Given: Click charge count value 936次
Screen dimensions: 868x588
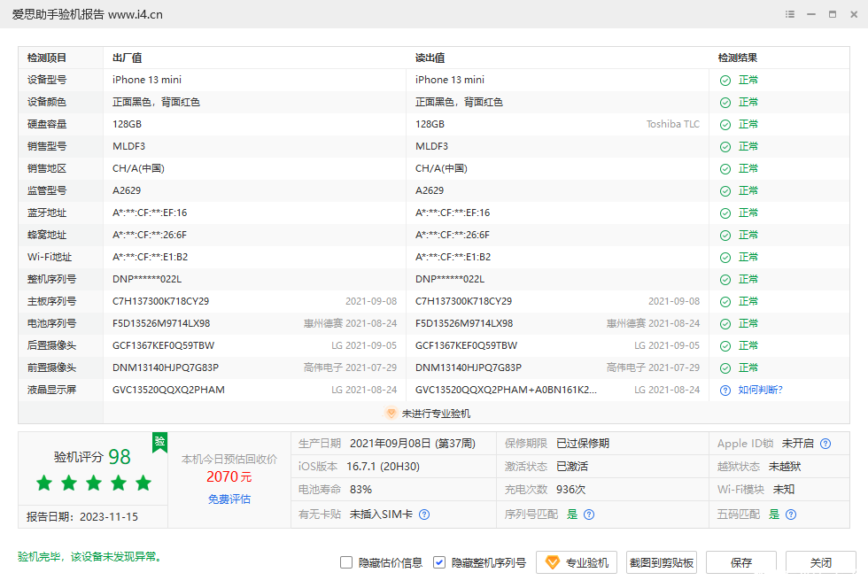Looking at the screenshot, I should (x=570, y=490).
